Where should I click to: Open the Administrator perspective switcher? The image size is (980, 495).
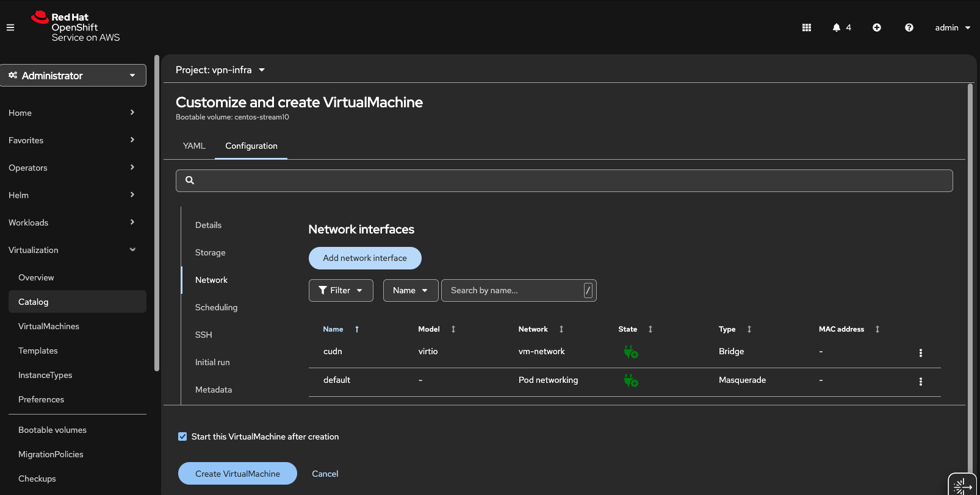coord(73,76)
